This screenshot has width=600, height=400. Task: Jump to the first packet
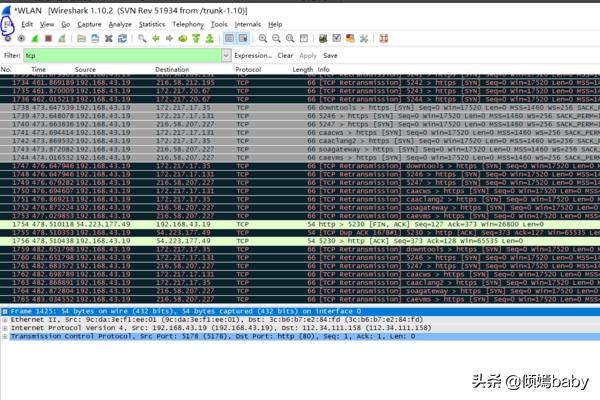click(x=196, y=38)
